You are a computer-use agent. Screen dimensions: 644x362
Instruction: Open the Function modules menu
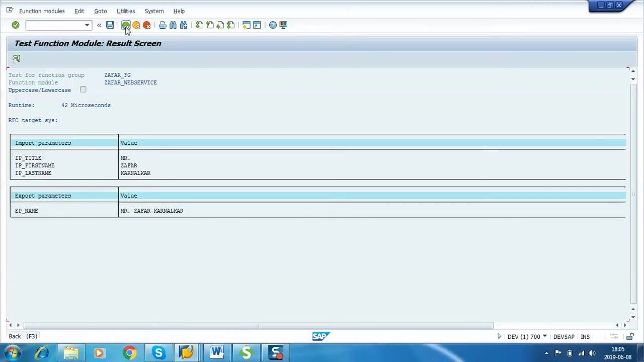pos(42,11)
